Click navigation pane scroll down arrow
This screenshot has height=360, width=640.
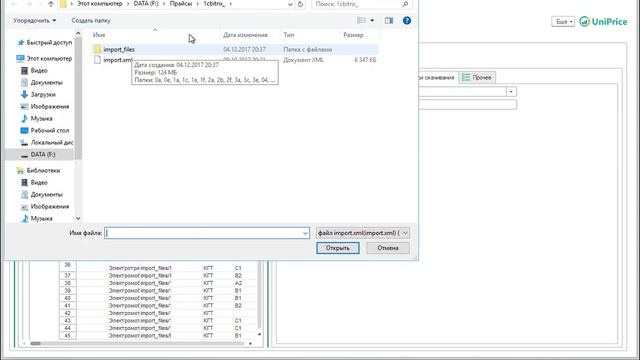[x=78, y=218]
